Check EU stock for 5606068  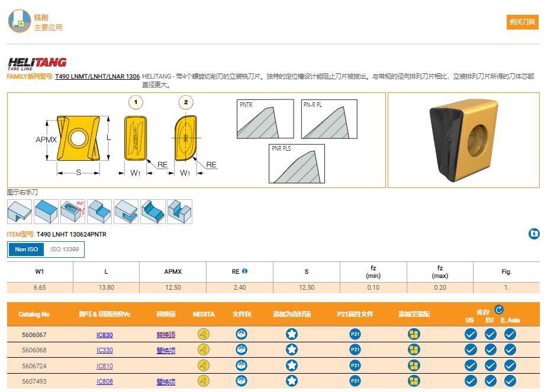[x=491, y=350]
